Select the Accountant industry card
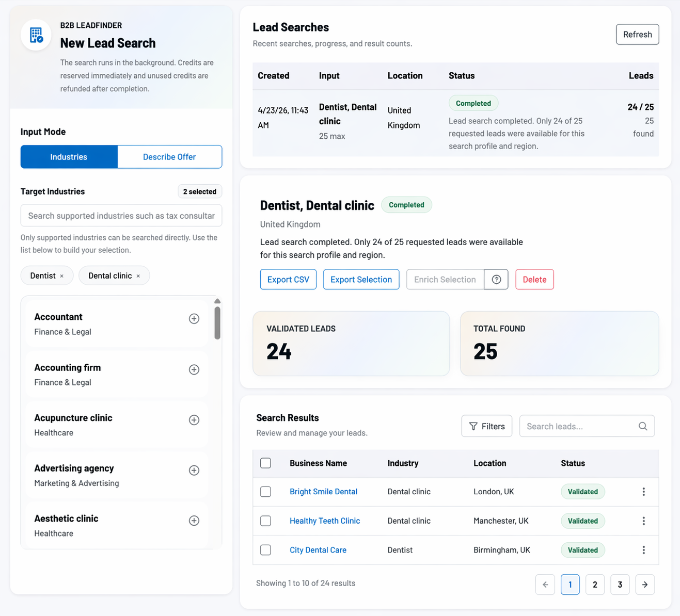 click(117, 324)
